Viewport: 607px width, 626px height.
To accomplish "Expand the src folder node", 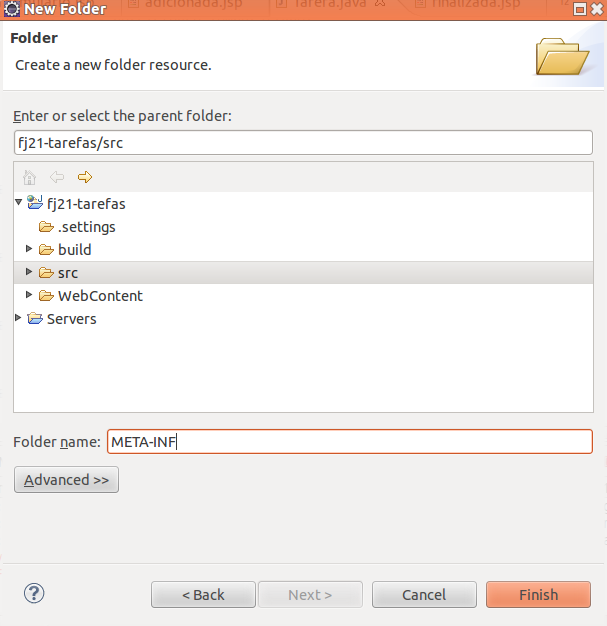I will 29,272.
